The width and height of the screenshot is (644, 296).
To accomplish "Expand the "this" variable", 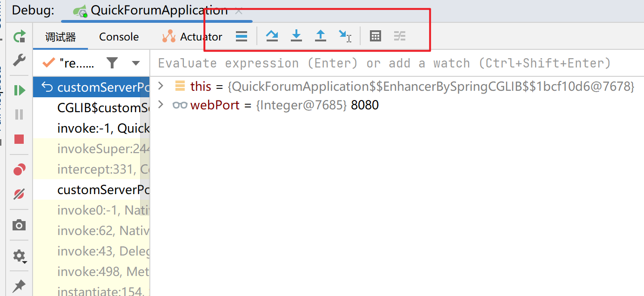I will (161, 86).
